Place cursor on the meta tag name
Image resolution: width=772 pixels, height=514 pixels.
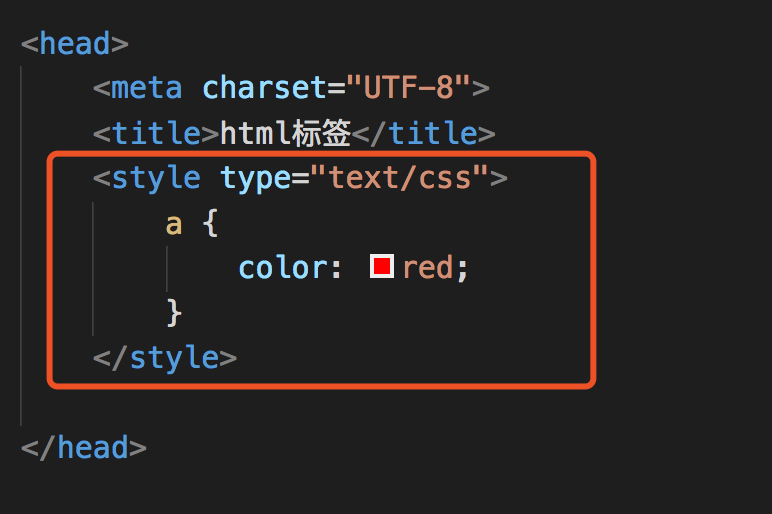tap(146, 88)
